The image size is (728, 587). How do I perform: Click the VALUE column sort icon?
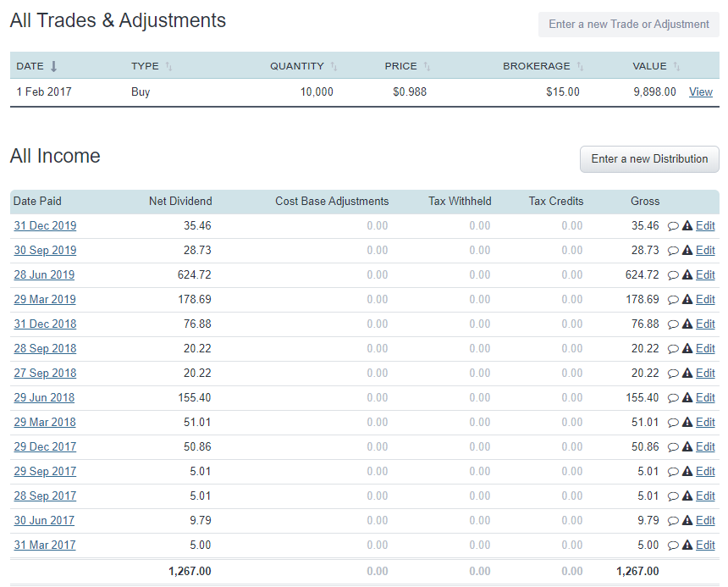tap(676, 65)
